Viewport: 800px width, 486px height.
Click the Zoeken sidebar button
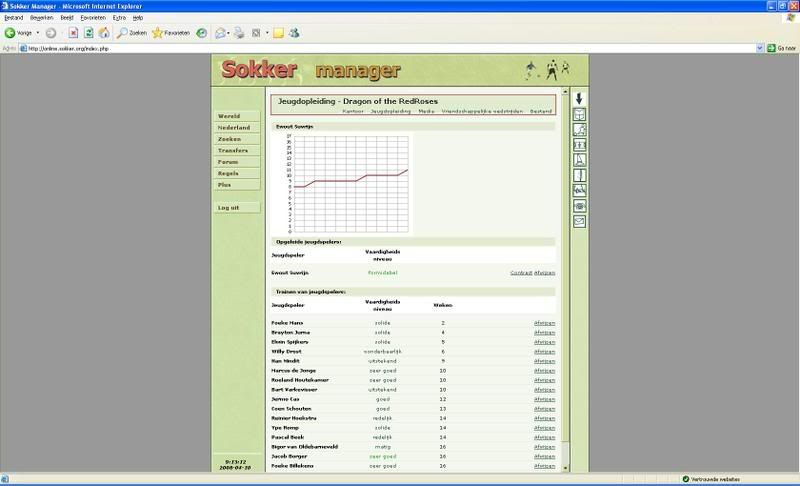[237, 139]
